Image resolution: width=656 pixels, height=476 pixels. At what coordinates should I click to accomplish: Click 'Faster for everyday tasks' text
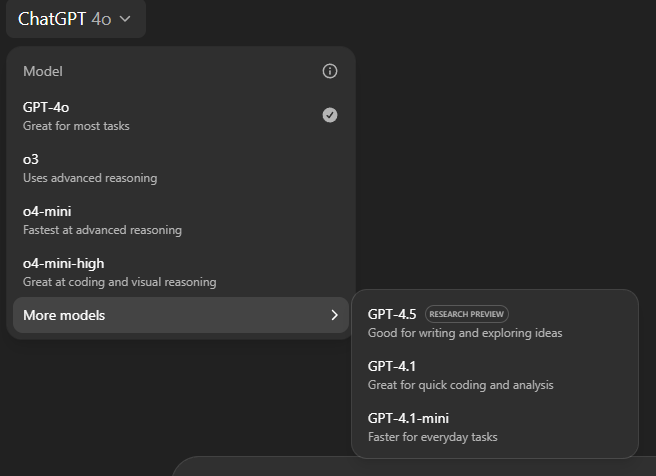coord(433,437)
